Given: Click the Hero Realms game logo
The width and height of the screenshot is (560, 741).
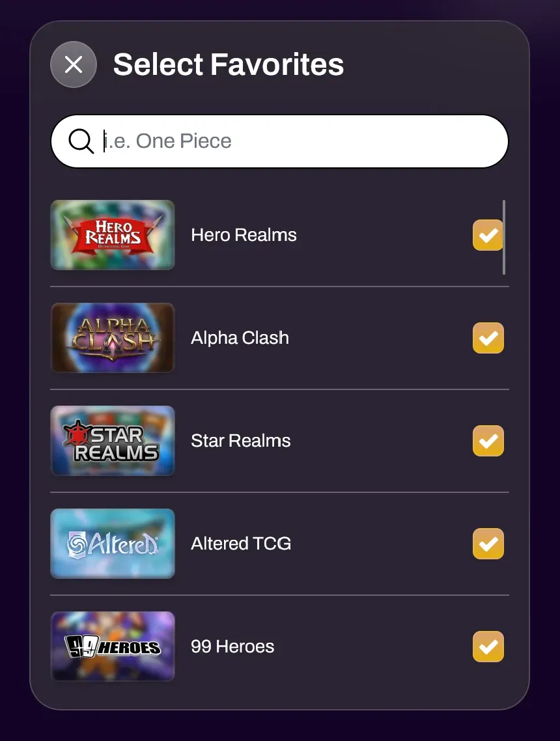Looking at the screenshot, I should click(113, 235).
